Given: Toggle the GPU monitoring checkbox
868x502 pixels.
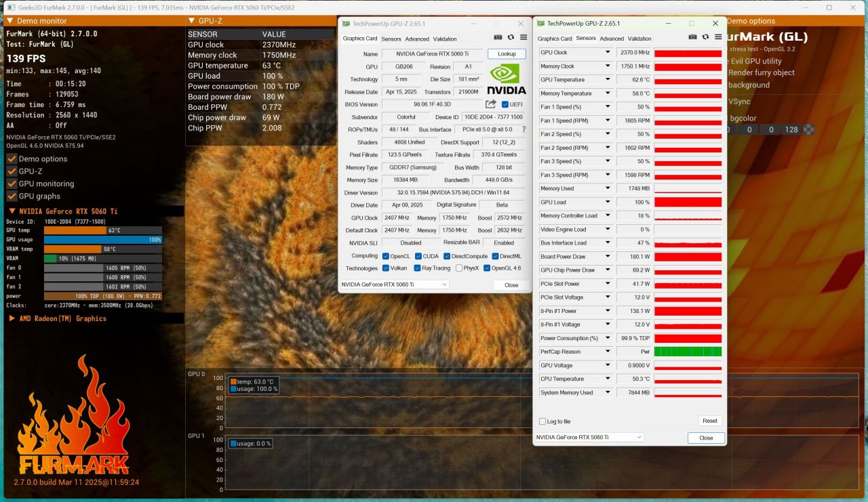Looking at the screenshot, I should (12, 184).
